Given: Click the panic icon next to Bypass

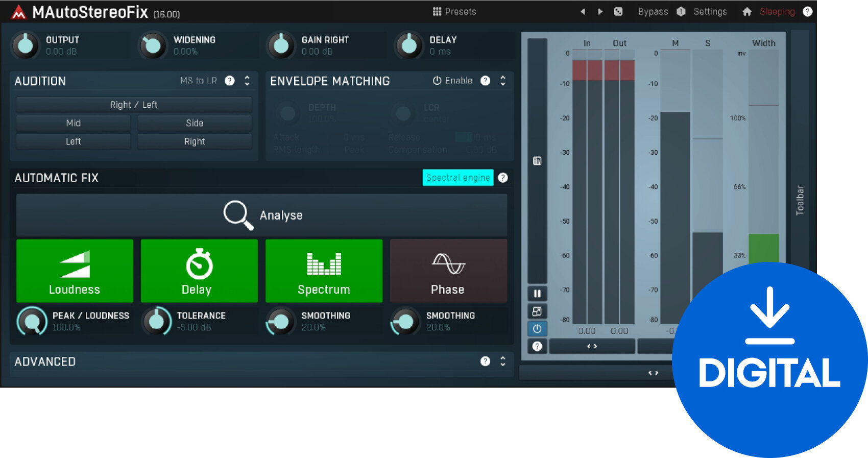Looking at the screenshot, I should coord(681,11).
